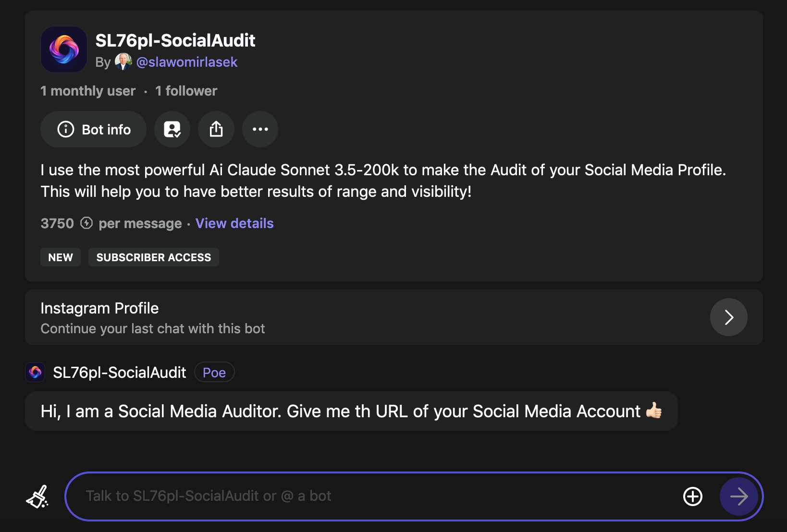Toggle the follow bot icon button
This screenshot has height=532, width=787.
(x=172, y=129)
